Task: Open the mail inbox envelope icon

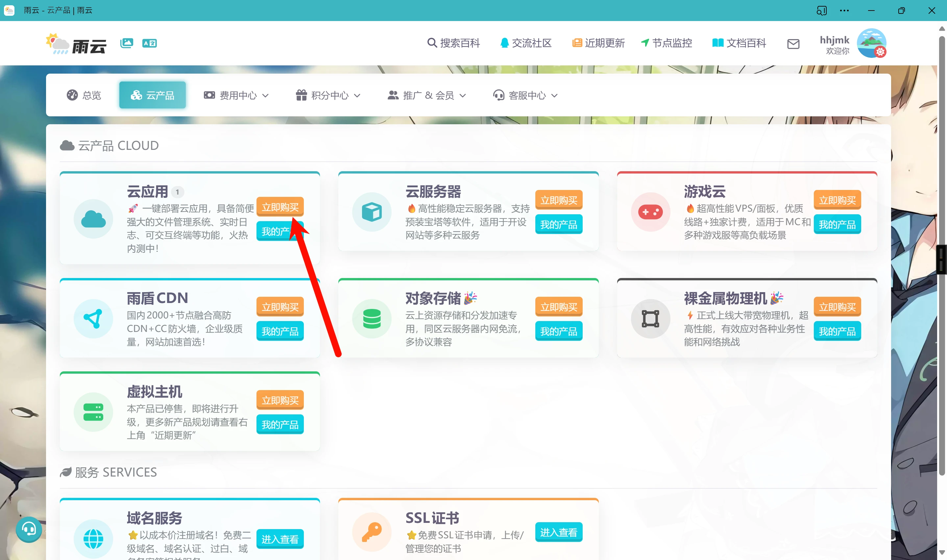Action: tap(793, 44)
